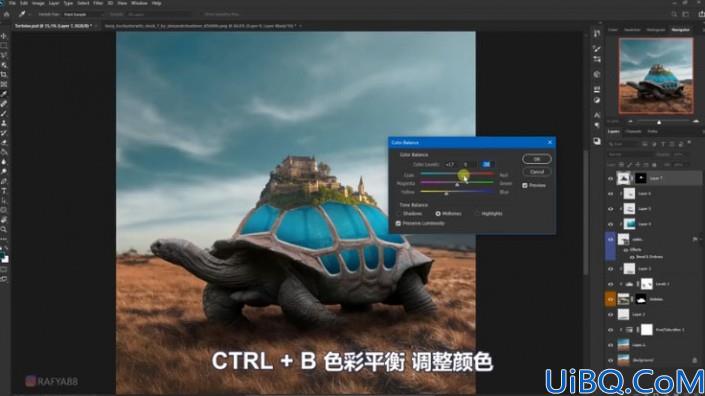This screenshot has width=705, height=396.
Task: Collapse effects list on blue-labeled layer
Action: tap(700, 239)
